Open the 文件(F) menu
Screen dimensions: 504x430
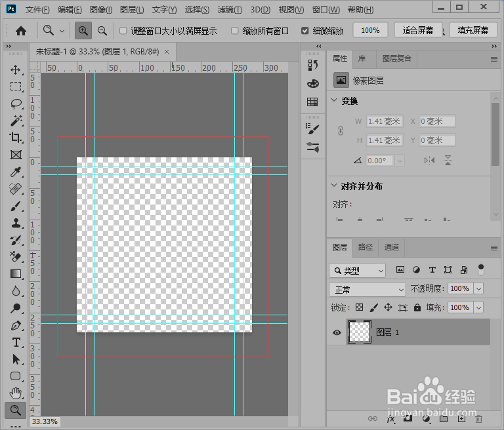(37, 10)
